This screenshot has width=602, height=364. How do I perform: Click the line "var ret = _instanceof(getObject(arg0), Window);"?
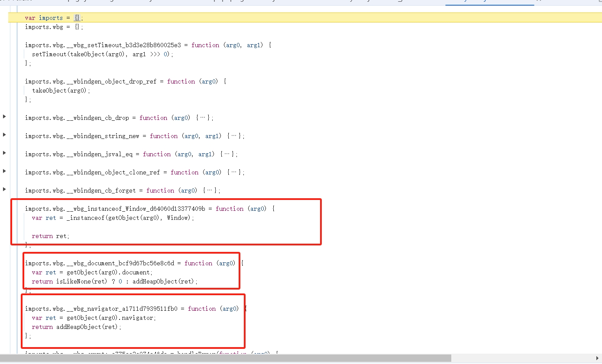click(113, 218)
